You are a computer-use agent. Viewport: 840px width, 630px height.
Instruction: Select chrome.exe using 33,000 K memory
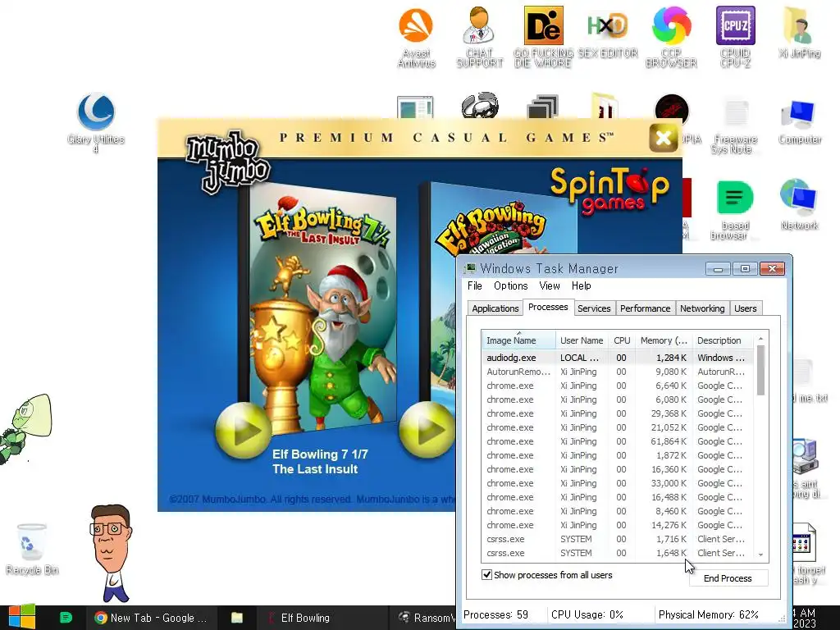click(617, 482)
